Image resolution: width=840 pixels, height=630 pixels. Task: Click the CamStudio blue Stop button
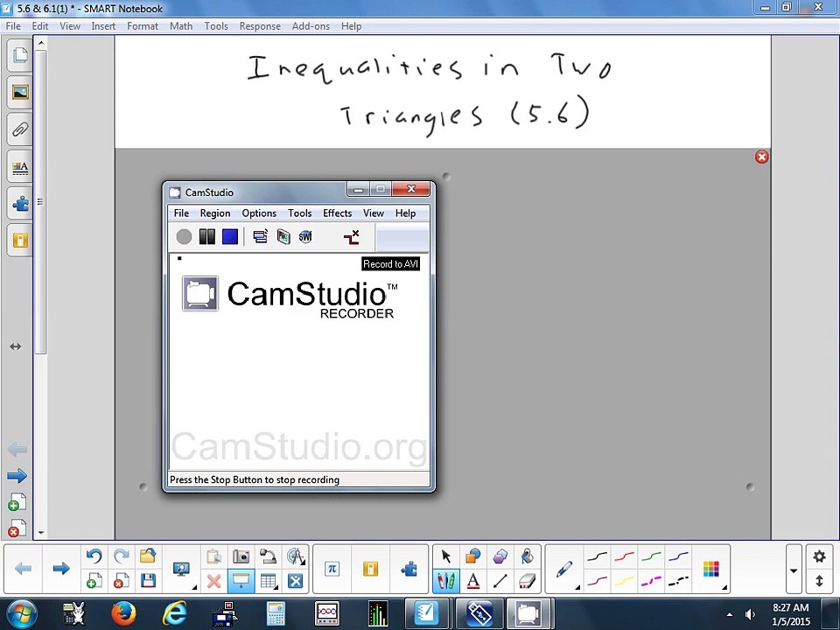click(230, 236)
